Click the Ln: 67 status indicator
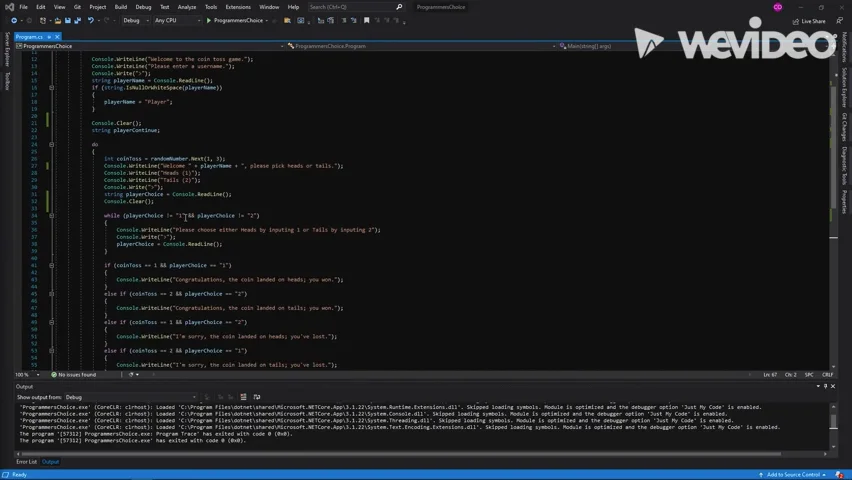 [770, 375]
